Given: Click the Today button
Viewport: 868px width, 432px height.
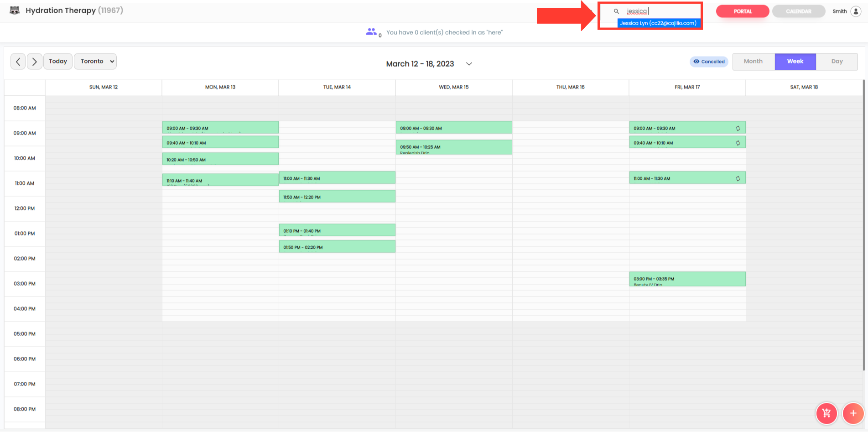Looking at the screenshot, I should tap(58, 62).
